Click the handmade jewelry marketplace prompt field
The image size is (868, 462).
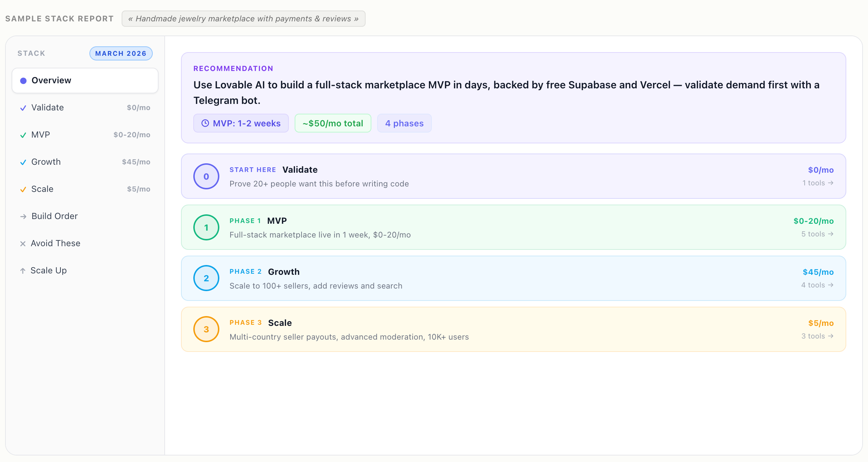click(x=243, y=19)
